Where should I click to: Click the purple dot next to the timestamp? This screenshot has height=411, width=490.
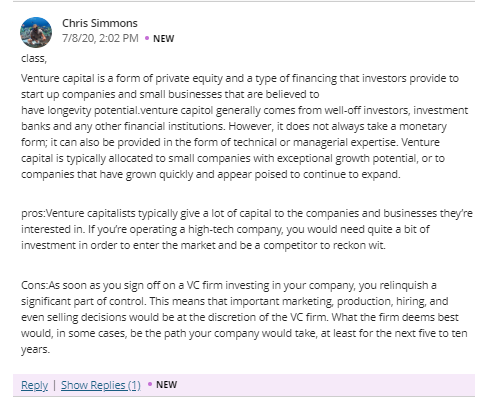point(147,38)
